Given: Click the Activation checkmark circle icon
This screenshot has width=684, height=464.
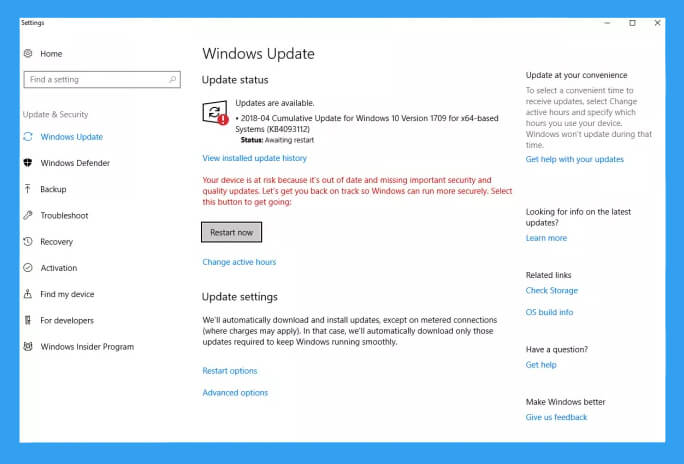Looking at the screenshot, I should point(28,268).
